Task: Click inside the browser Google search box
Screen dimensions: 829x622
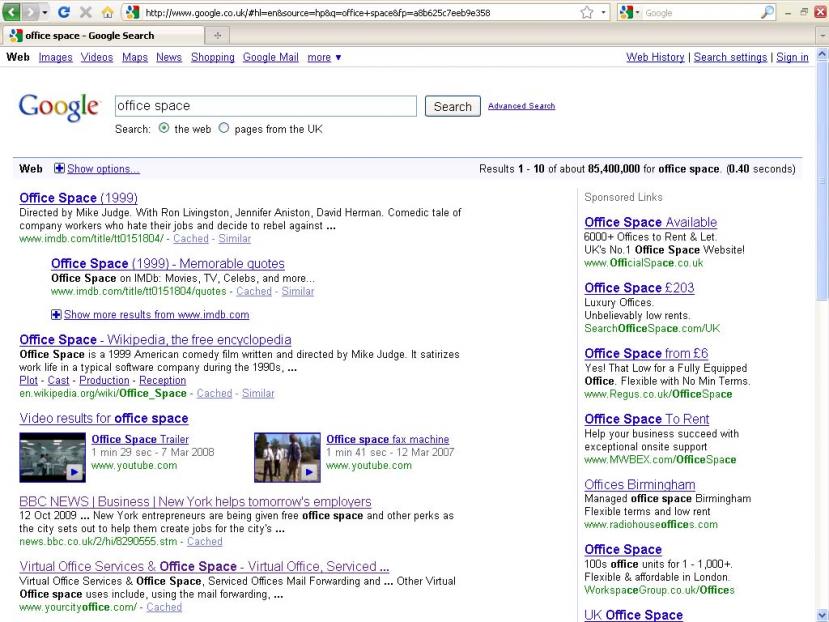Action: (x=701, y=13)
